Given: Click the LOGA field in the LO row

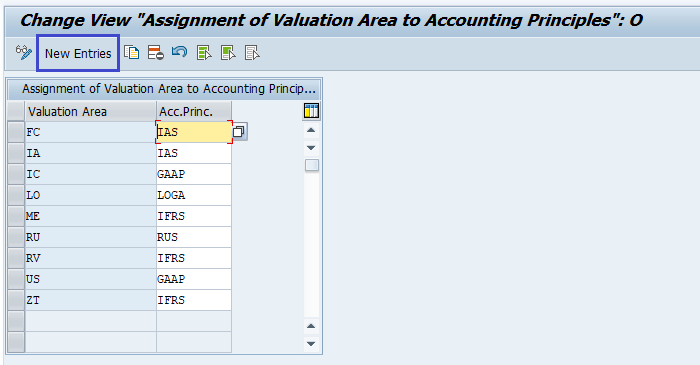Looking at the screenshot, I should (194, 195).
